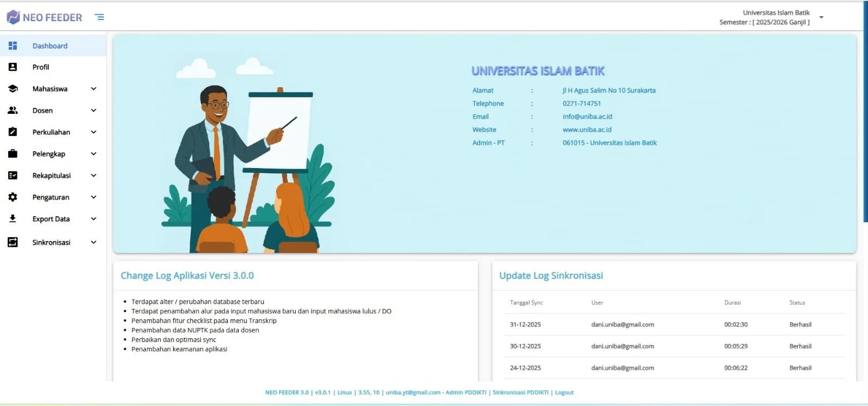Click the teacher illustration image
Viewport: 868px width, 406px height.
pyautogui.click(x=248, y=155)
